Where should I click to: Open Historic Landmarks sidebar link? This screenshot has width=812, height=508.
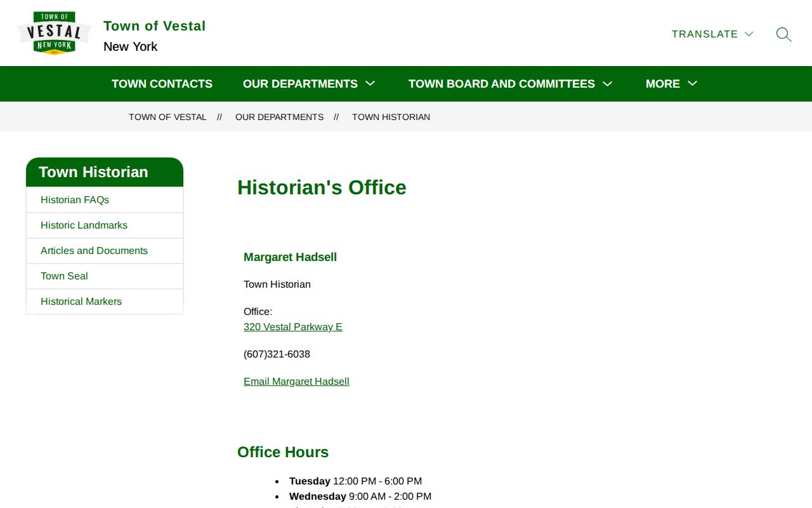click(105, 225)
